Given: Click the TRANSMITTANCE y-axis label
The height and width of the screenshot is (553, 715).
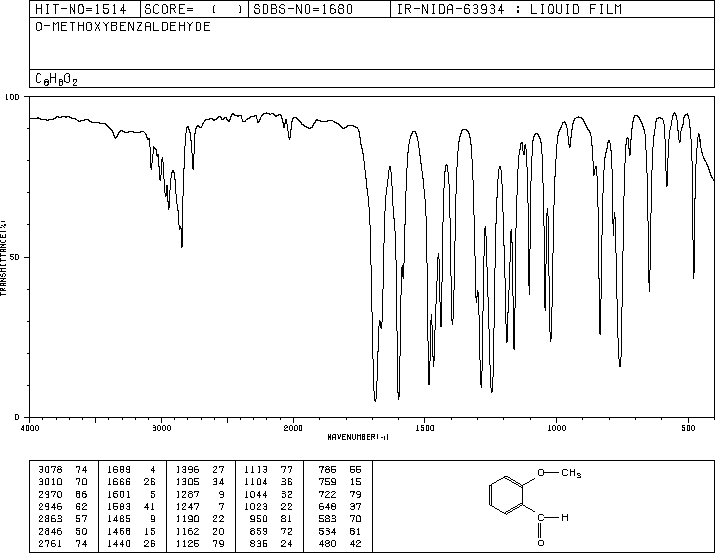Looking at the screenshot, I should coord(5,257).
